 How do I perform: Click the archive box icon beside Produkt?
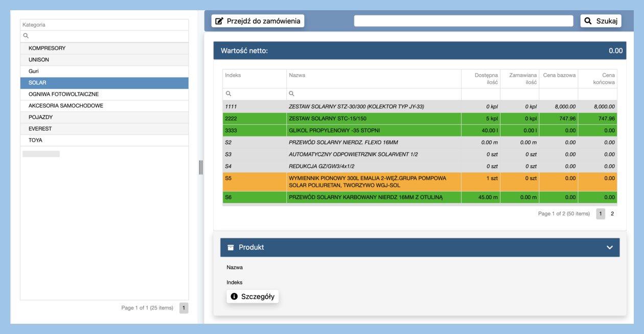(231, 248)
